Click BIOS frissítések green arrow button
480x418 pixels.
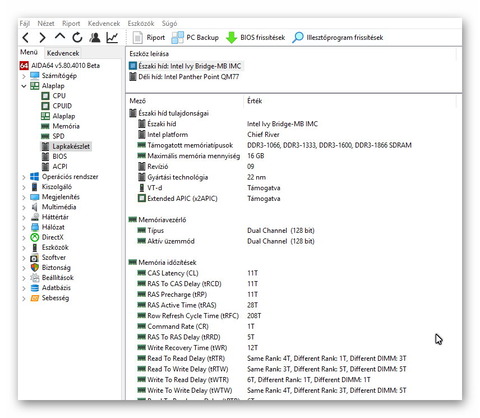(255, 38)
